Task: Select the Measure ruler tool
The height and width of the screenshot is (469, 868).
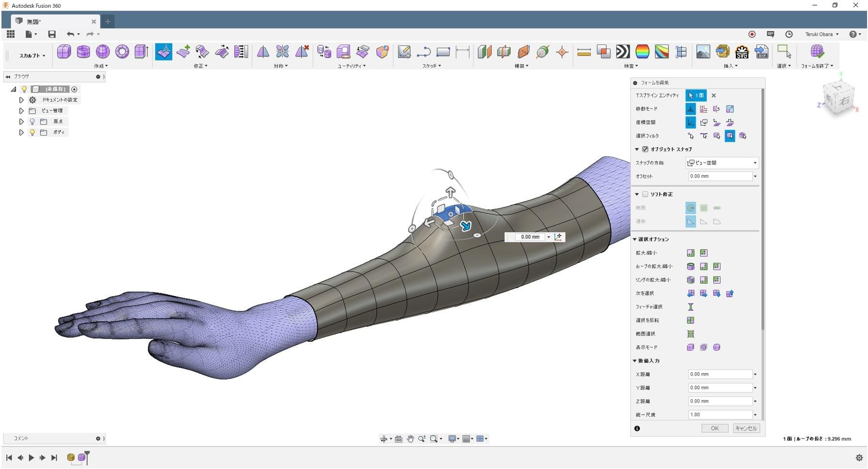Action: click(584, 52)
